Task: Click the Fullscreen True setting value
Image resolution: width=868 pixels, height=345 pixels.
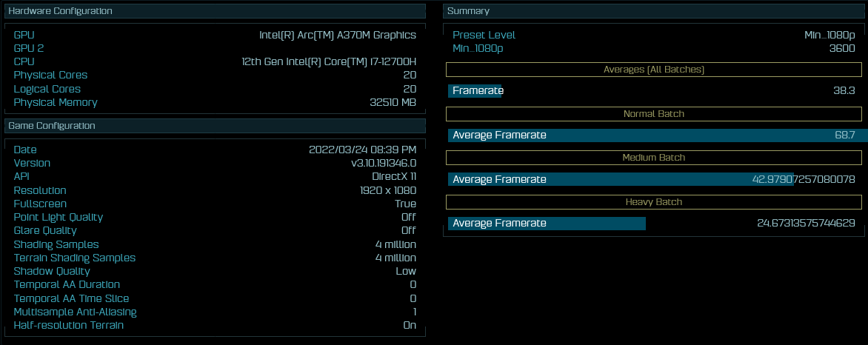Action: coord(405,204)
